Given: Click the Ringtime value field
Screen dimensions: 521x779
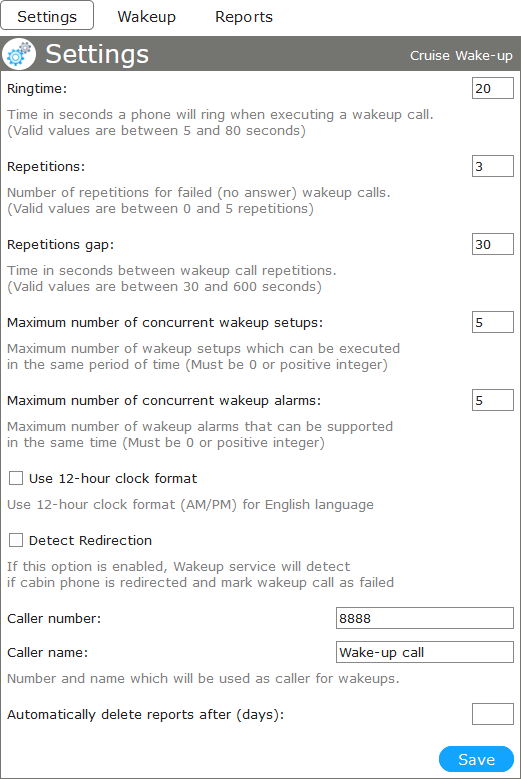Looking at the screenshot, I should coord(493,88).
